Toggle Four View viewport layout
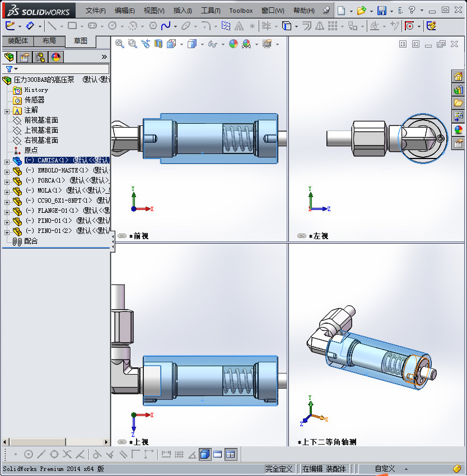 [231, 455]
